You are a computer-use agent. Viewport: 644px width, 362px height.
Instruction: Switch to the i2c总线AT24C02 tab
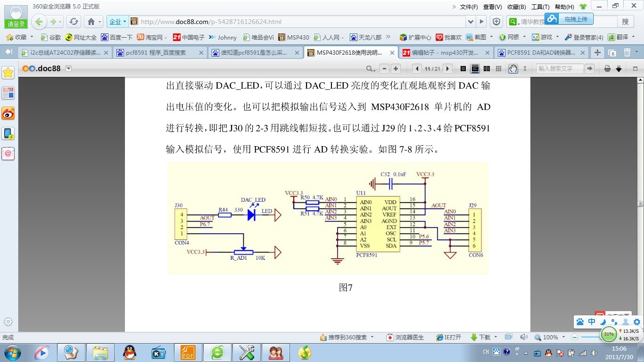coord(65,53)
